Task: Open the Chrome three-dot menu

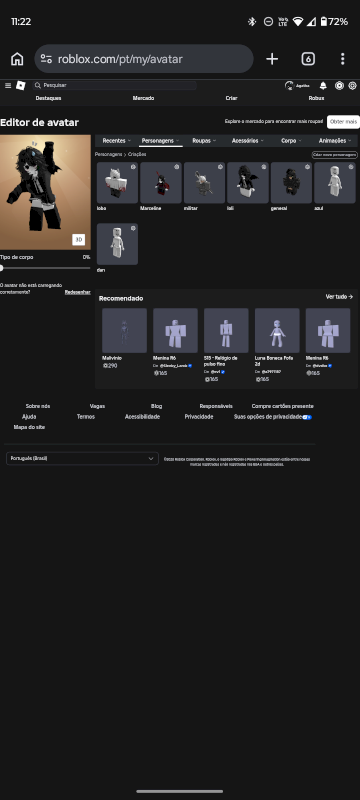Action: click(x=342, y=59)
